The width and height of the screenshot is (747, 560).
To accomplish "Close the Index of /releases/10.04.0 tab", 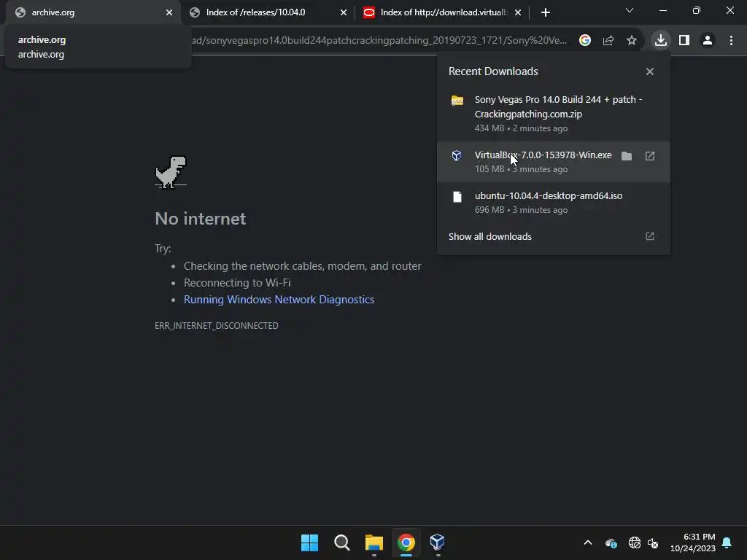I will pyautogui.click(x=344, y=12).
